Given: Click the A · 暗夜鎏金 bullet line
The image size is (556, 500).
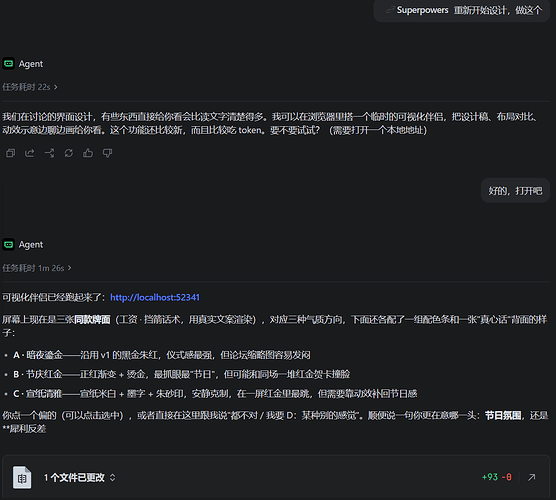Looking at the screenshot, I should [x=162, y=355].
